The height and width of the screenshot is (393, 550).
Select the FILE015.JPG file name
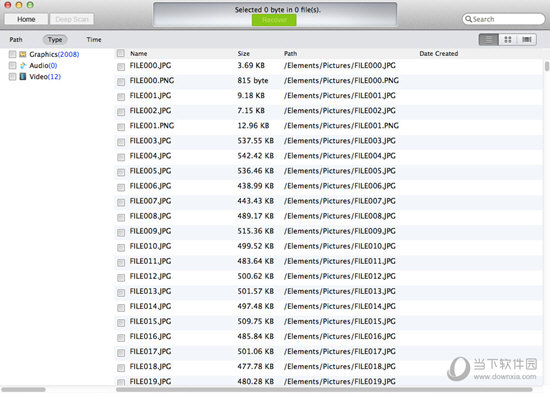click(x=150, y=321)
